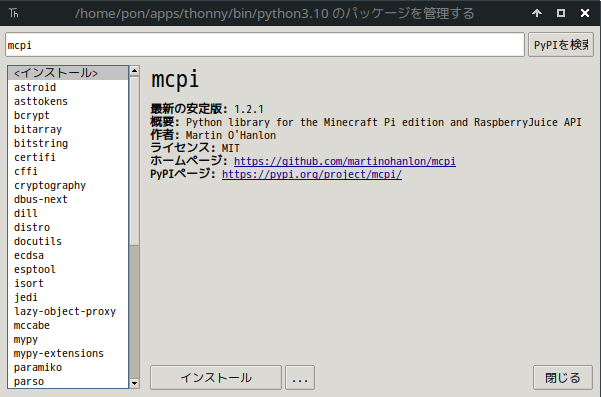Select certifi in the package list
601x397 pixels.
coord(68,157)
